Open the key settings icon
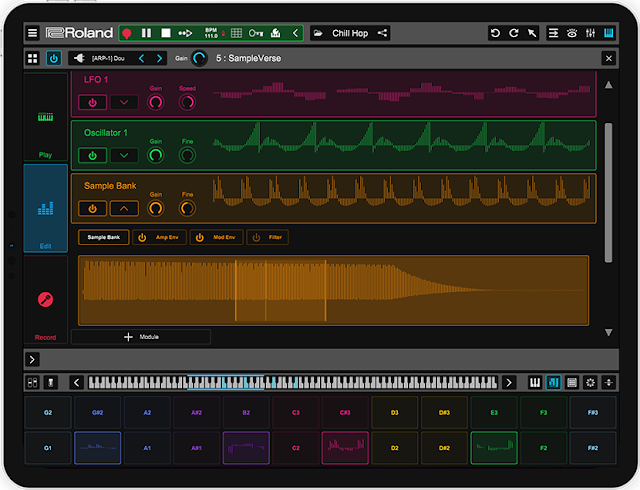Screen dimensions: 640x490 tap(256, 33)
